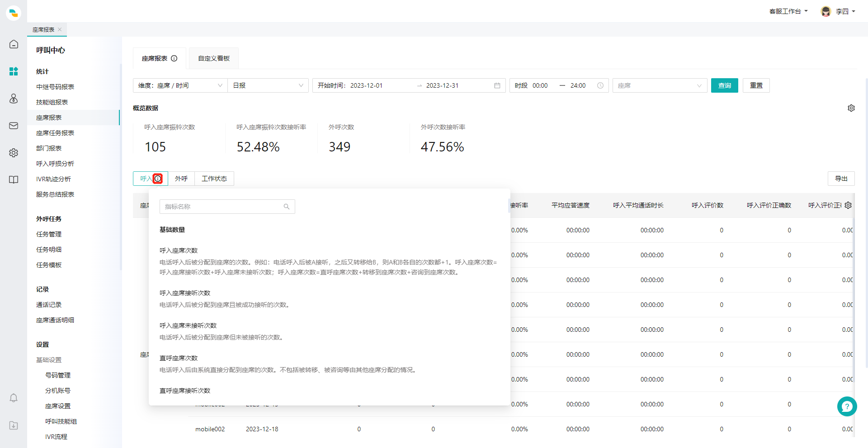Open 座席设置 in sidebar

58,406
